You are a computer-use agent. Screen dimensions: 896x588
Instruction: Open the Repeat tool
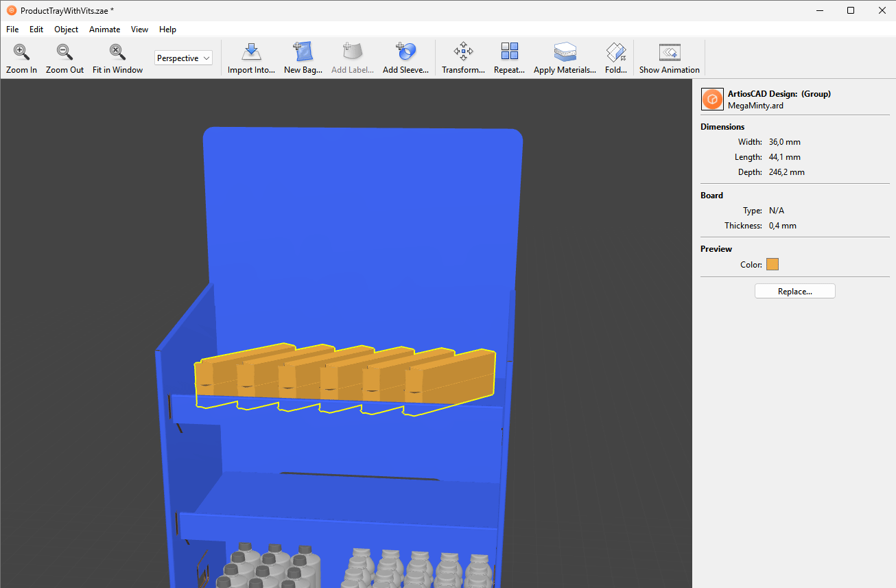(509, 52)
